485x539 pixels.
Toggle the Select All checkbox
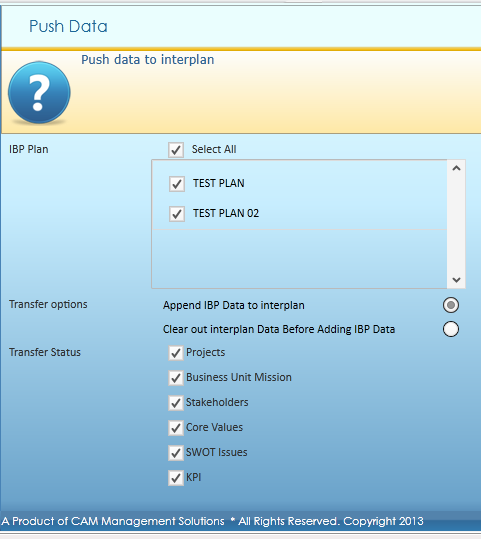176,150
